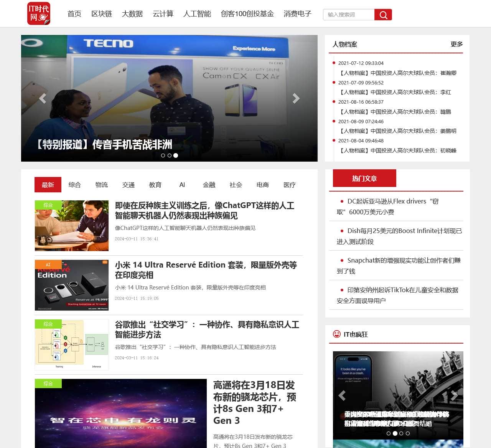The width and height of the screenshot is (491, 448).
Task: Click 综合 tag on 高通骁龙 article image
Action: pos(48,384)
